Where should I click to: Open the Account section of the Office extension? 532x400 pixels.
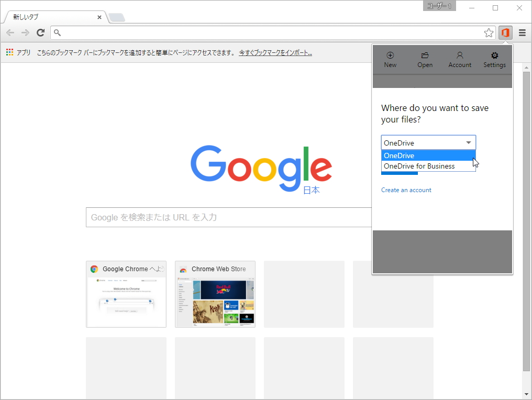pos(460,58)
